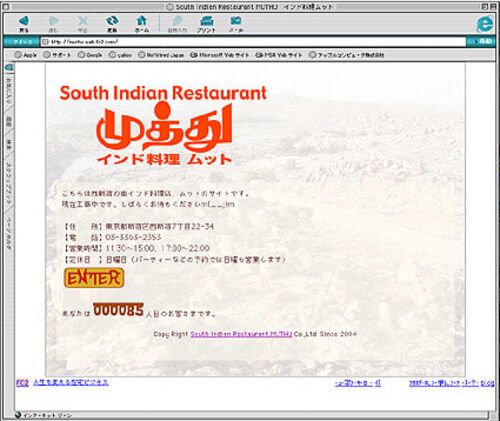
Task: Print the page using the Print button
Action: [x=207, y=24]
